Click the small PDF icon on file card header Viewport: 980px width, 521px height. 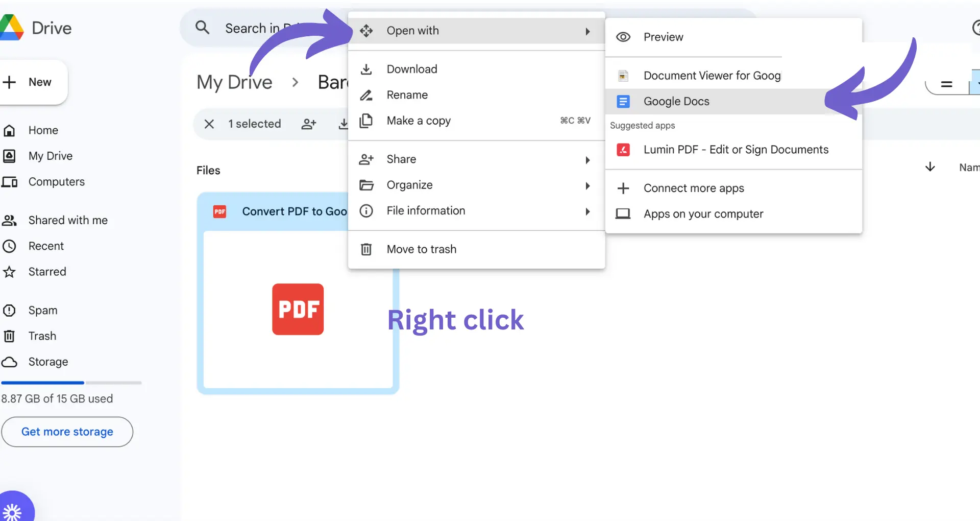coord(220,211)
